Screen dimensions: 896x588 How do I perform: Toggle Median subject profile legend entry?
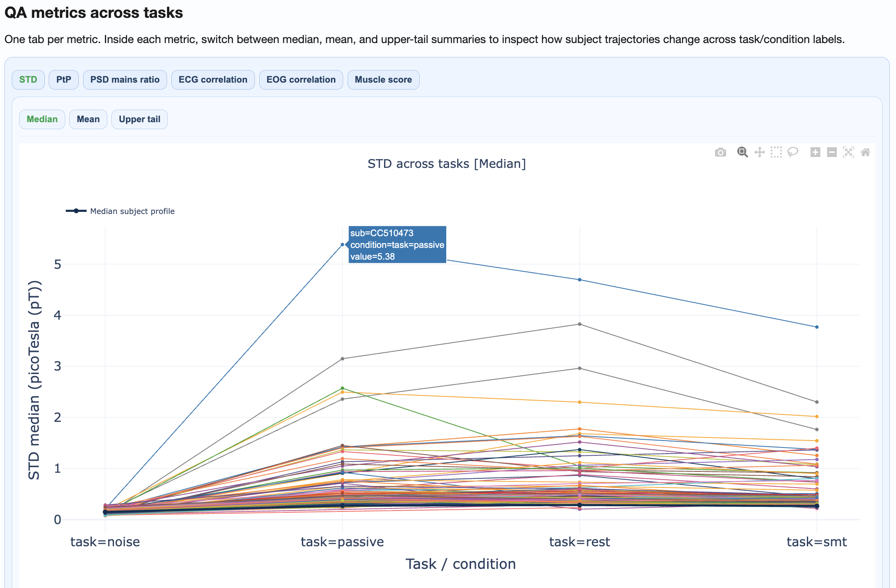click(132, 211)
